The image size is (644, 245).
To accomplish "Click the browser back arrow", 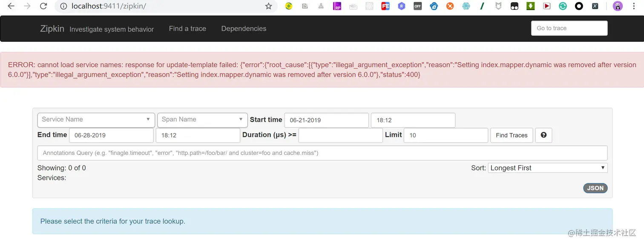I will tap(11, 6).
